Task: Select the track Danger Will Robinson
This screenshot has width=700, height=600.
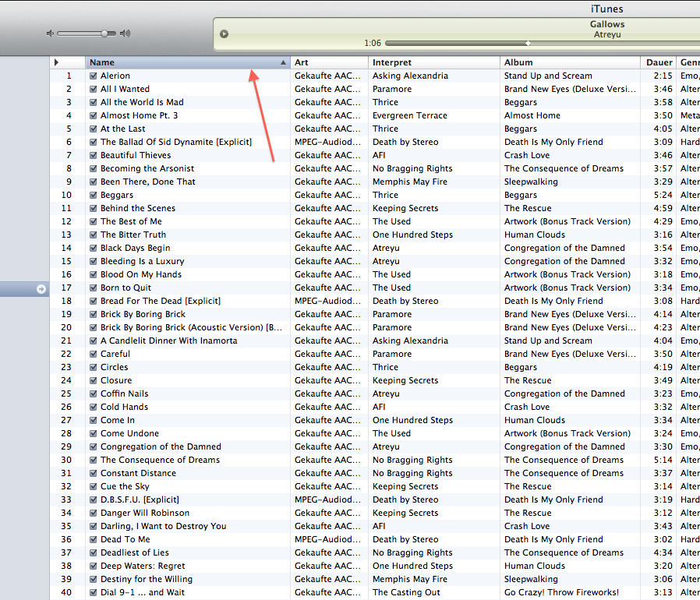Action: pos(145,513)
